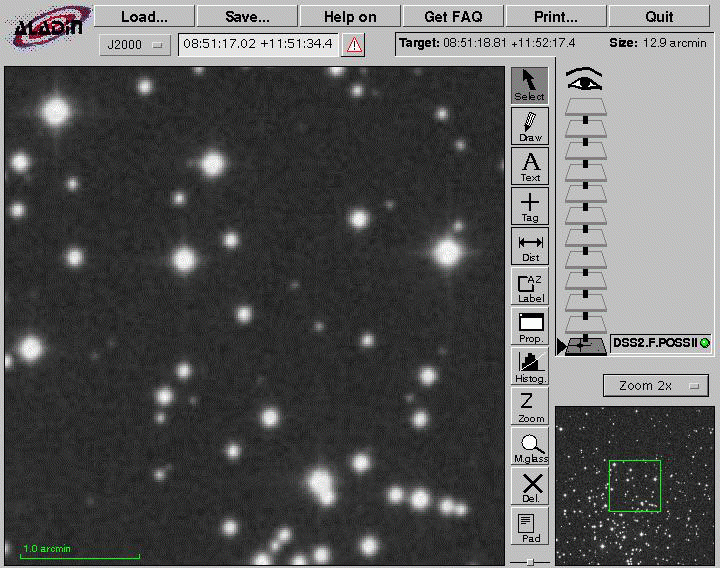This screenshot has width=720, height=568.
Task: Click the Size 12.9 arcmin readout
Action: coord(658,43)
